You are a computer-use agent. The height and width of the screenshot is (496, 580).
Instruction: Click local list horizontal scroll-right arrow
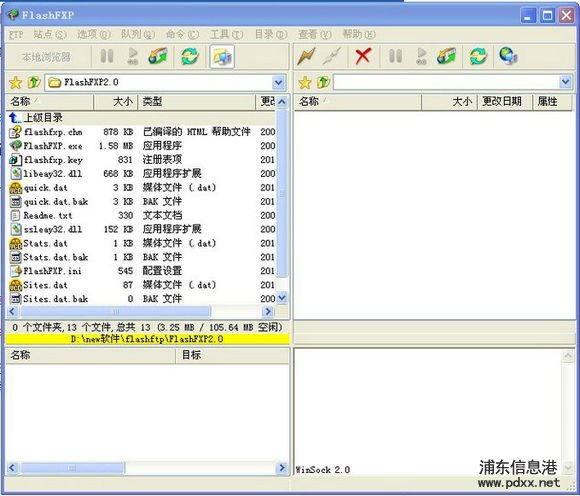click(268, 312)
